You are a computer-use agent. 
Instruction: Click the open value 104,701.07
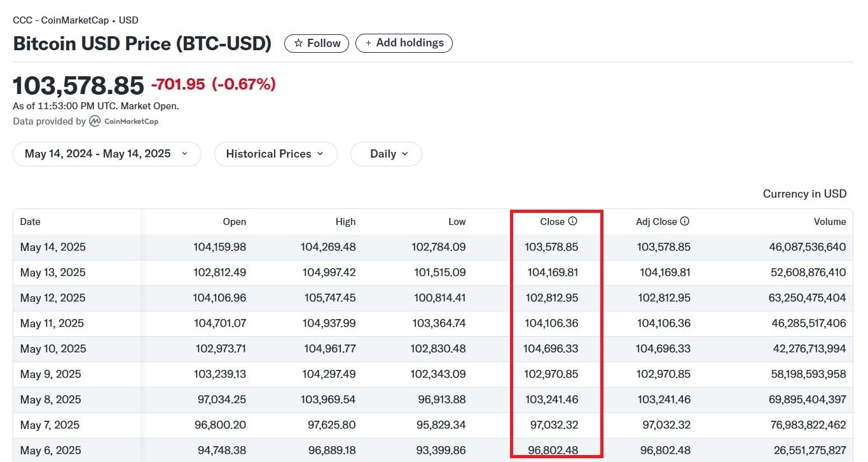coord(220,323)
